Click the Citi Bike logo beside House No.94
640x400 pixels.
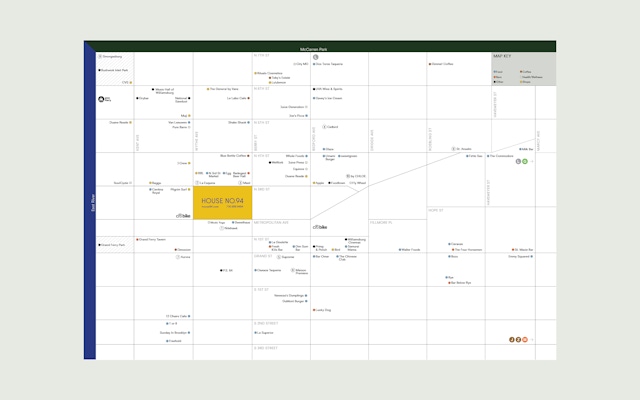click(183, 214)
